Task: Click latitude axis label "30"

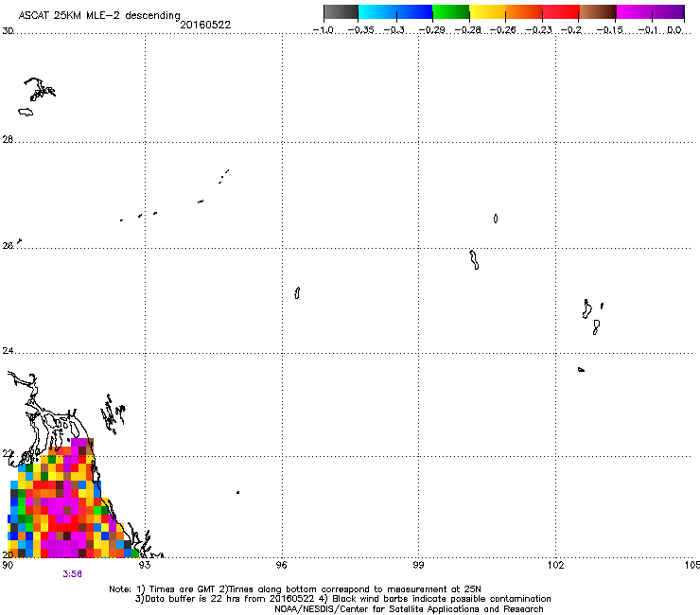Action: click(x=8, y=31)
